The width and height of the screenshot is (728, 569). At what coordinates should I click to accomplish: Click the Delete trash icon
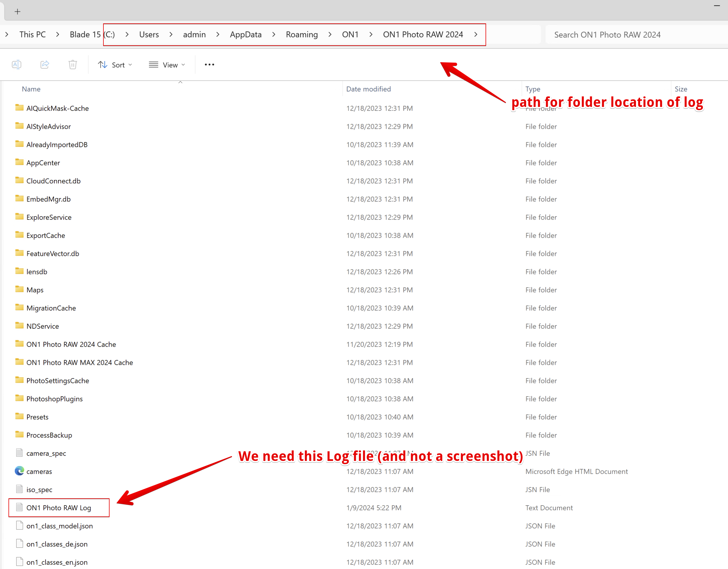pyautogui.click(x=73, y=65)
